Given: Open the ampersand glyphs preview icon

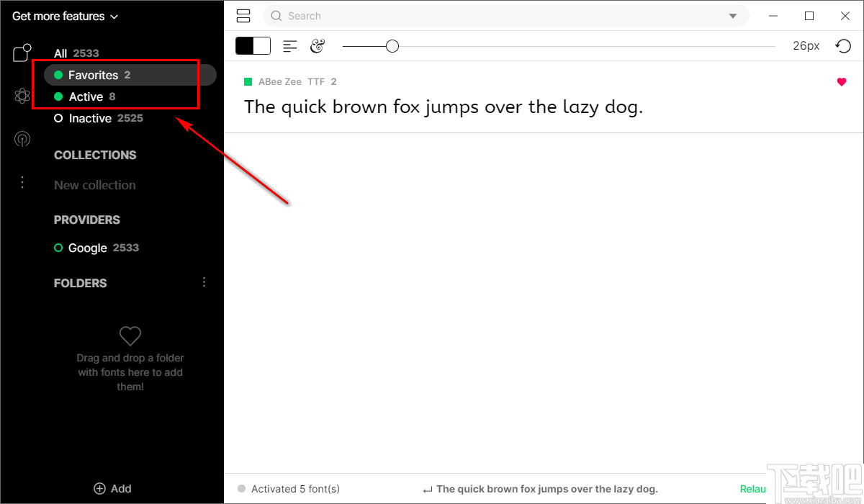Looking at the screenshot, I should [318, 46].
